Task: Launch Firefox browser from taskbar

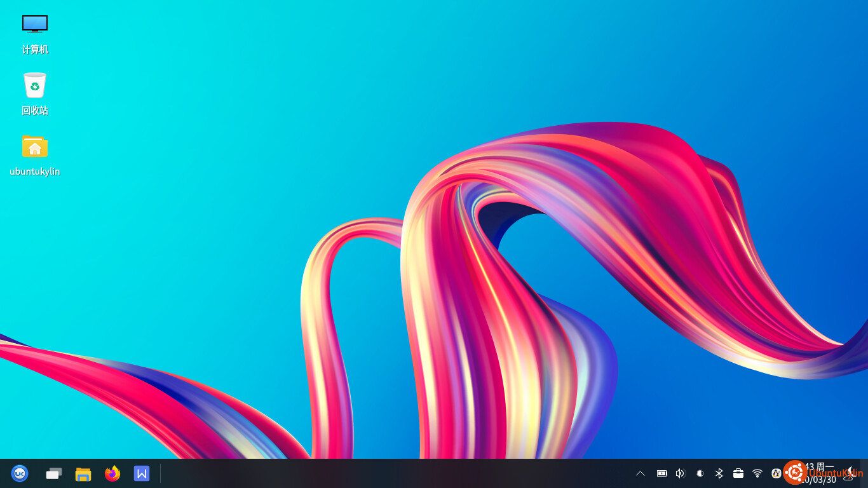Action: coord(112,473)
